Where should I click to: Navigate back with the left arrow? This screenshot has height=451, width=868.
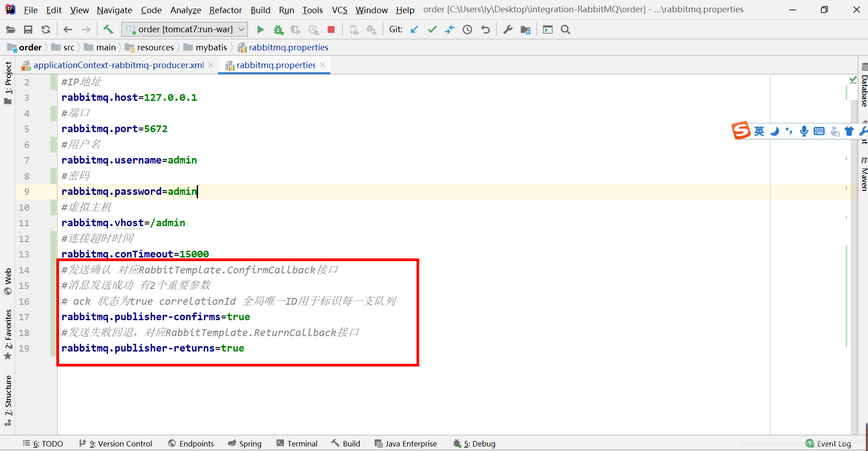pos(68,30)
